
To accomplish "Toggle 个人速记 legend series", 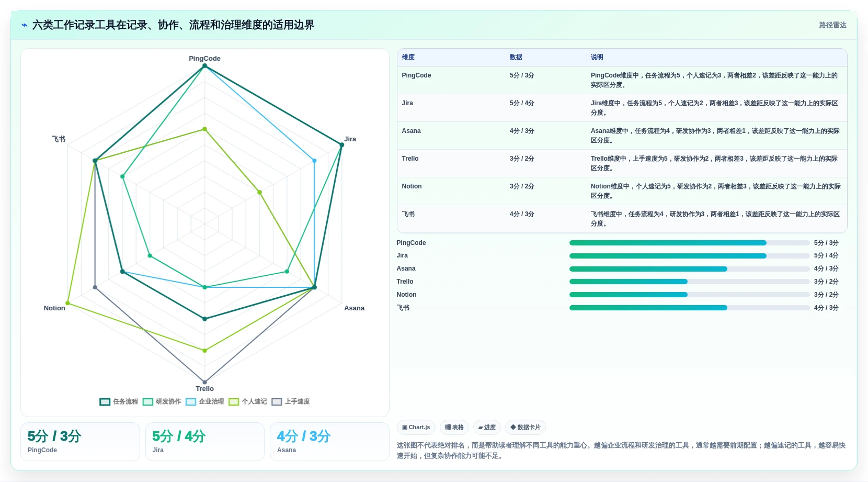I will coord(247,401).
